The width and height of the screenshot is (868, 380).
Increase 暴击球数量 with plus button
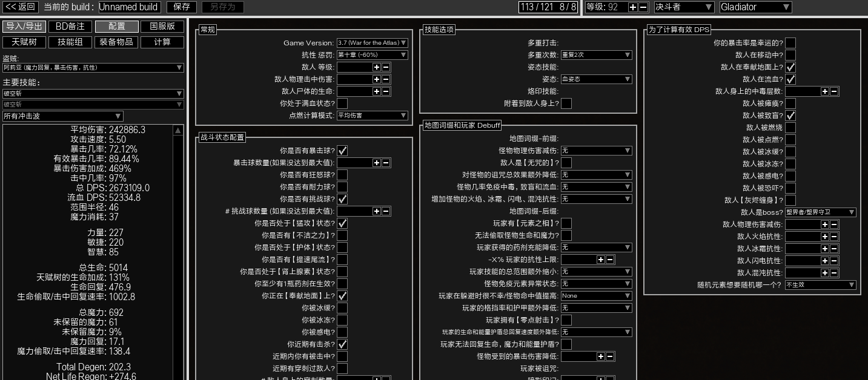pyautogui.click(x=376, y=163)
